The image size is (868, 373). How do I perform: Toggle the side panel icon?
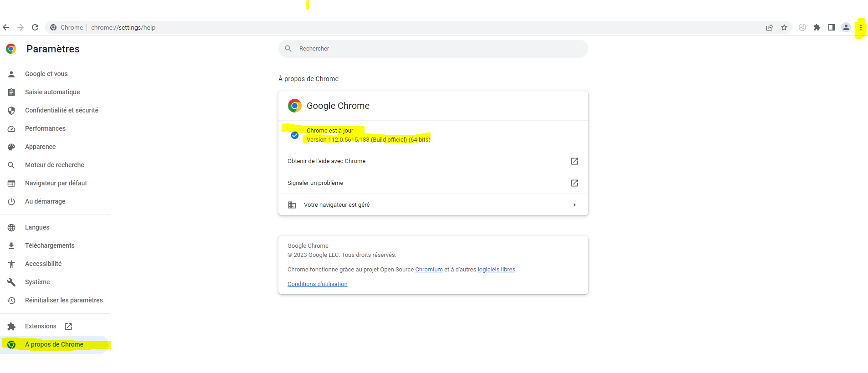pos(832,27)
